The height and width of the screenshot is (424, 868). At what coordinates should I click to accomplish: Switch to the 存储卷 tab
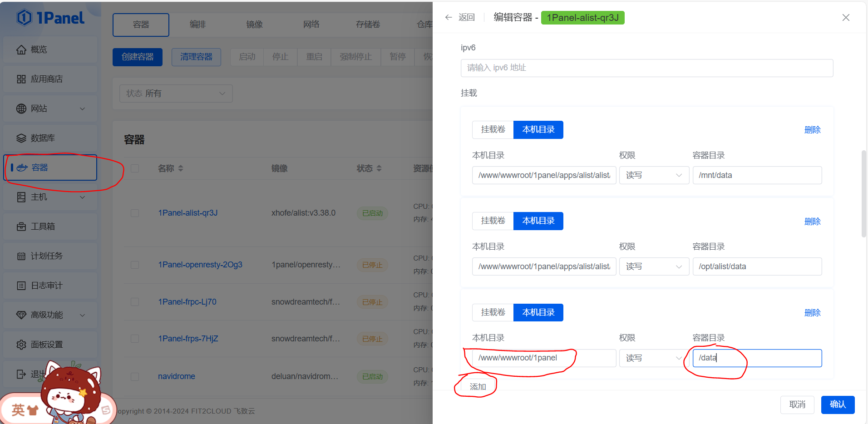[368, 25]
